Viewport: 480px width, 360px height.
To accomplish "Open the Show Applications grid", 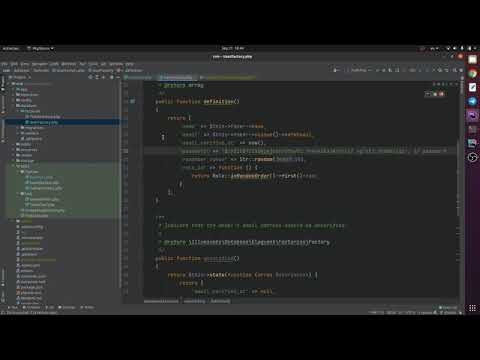I will click(x=472, y=308).
